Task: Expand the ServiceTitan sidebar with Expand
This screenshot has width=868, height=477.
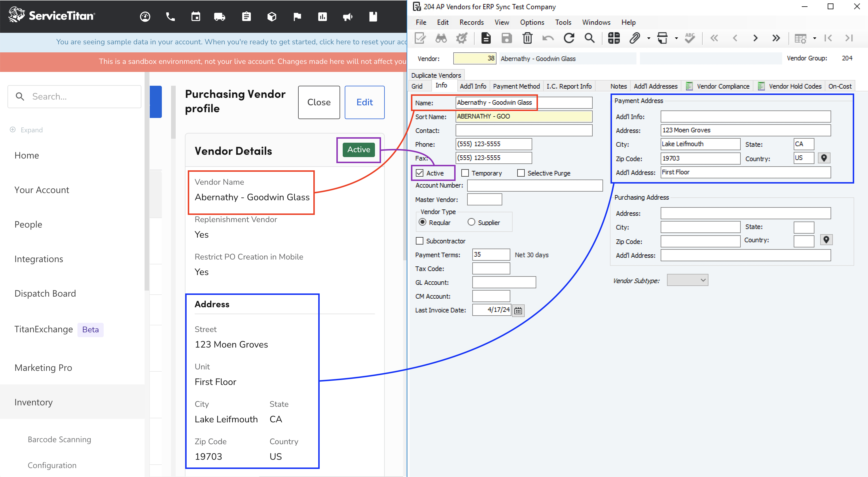Action: click(x=26, y=130)
